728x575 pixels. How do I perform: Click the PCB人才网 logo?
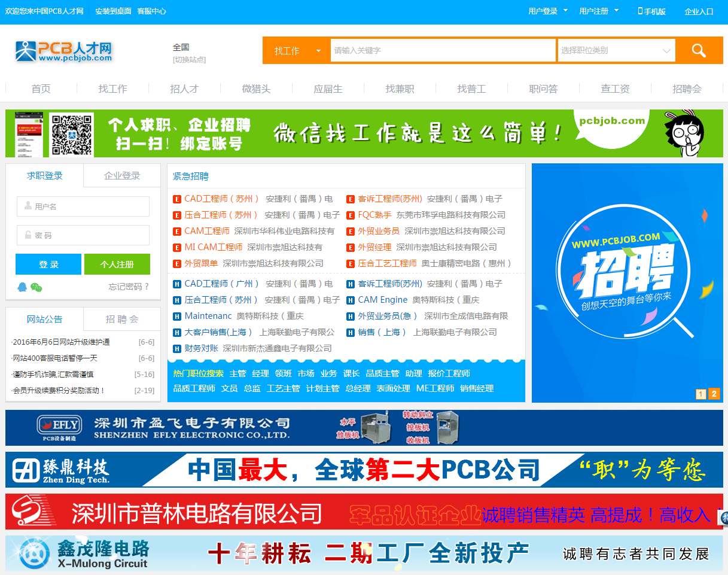[64, 51]
